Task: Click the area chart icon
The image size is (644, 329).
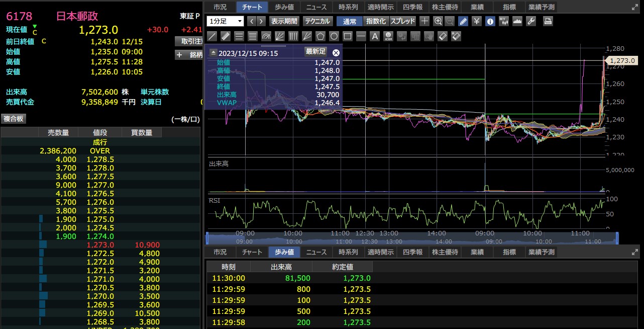Action: pos(517,21)
